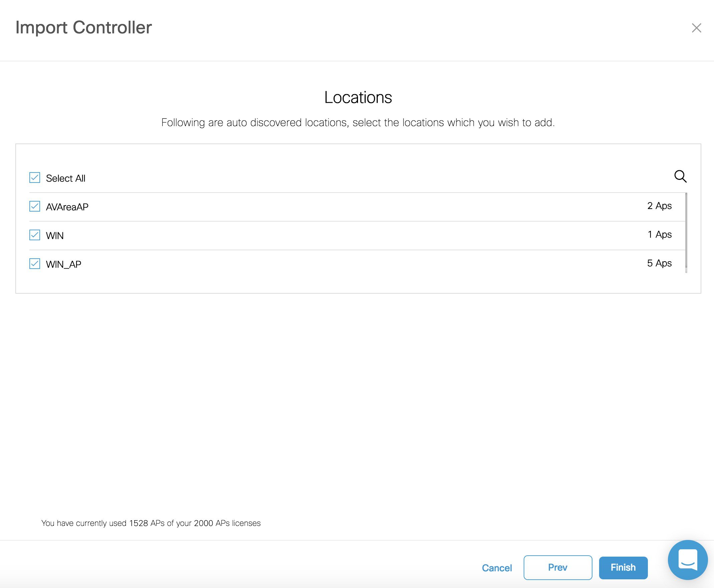The image size is (714, 588).
Task: Click the WIN location name
Action: tap(54, 236)
